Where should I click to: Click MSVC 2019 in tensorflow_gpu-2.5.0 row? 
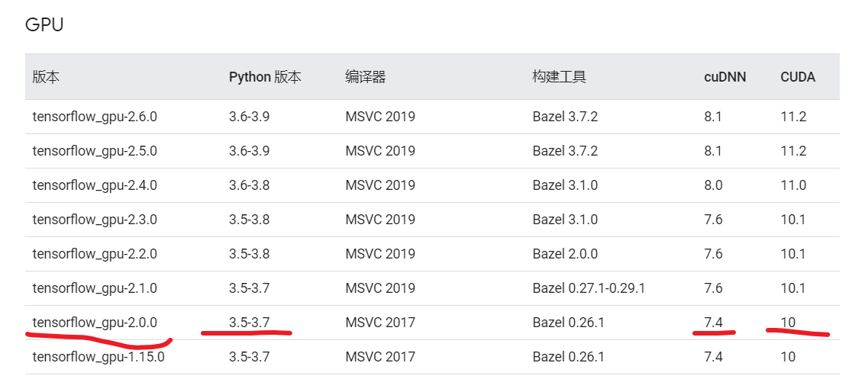tap(380, 151)
